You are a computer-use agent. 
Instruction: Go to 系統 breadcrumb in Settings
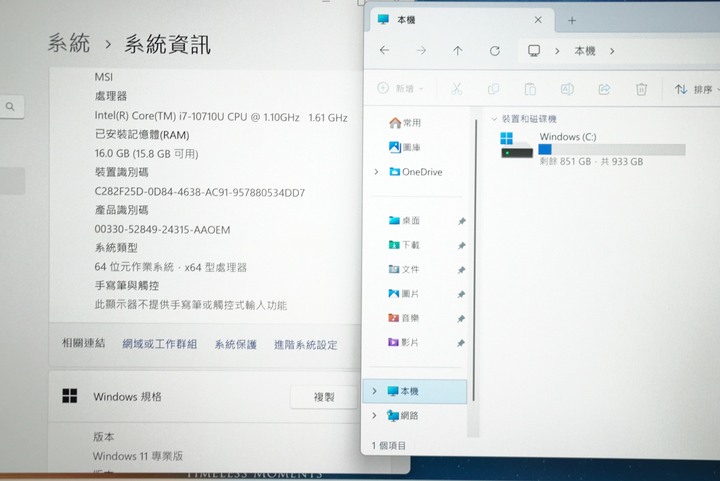pos(68,43)
